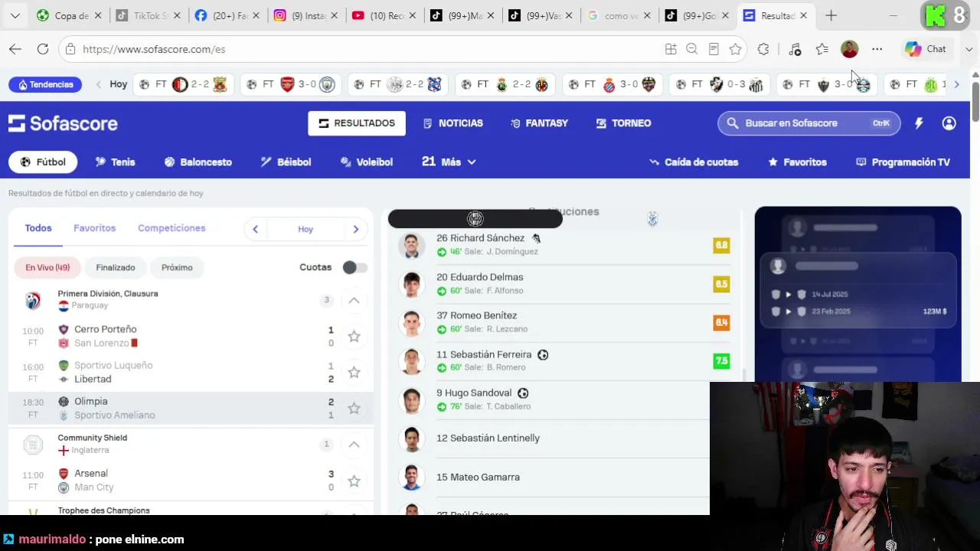Collapse the Primera División Clausura section
This screenshot has width=980, height=551.
[354, 300]
